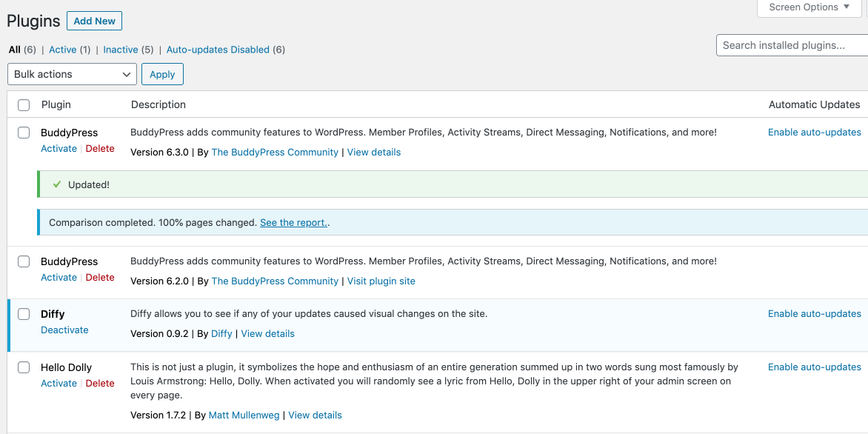Click the Plugin column header
The width and height of the screenshot is (868, 434).
56,104
